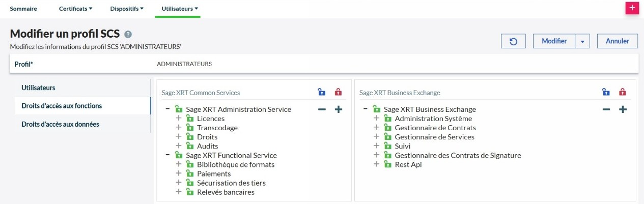Viewport: 644px width, 204px height.
Task: Open the Certificats menu
Action: [x=75, y=9]
